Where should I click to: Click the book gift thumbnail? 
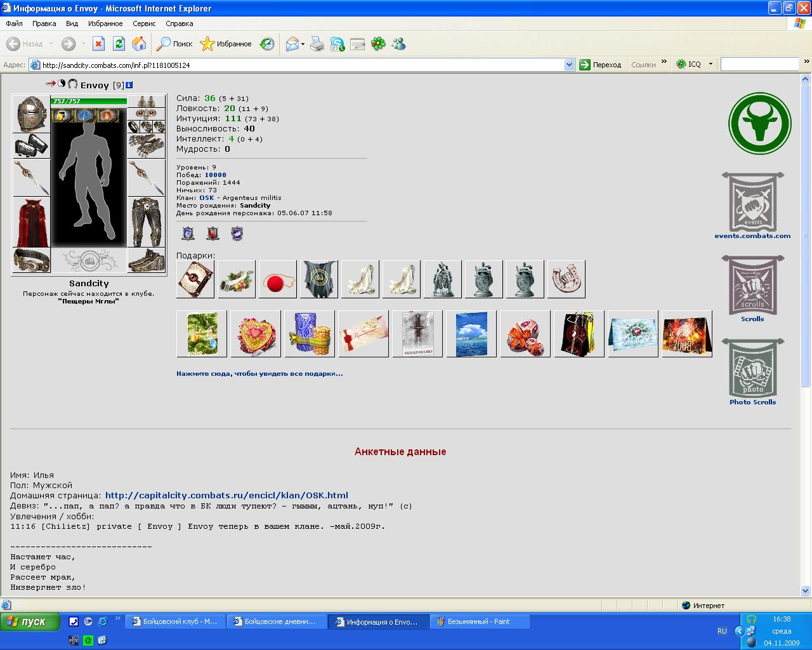(x=195, y=279)
